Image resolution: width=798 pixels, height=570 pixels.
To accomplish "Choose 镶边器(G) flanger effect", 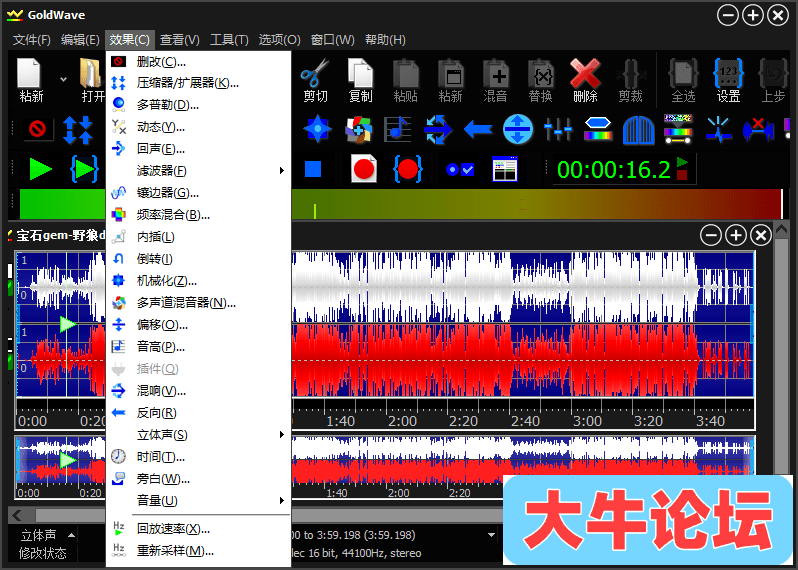I will pos(198,193).
